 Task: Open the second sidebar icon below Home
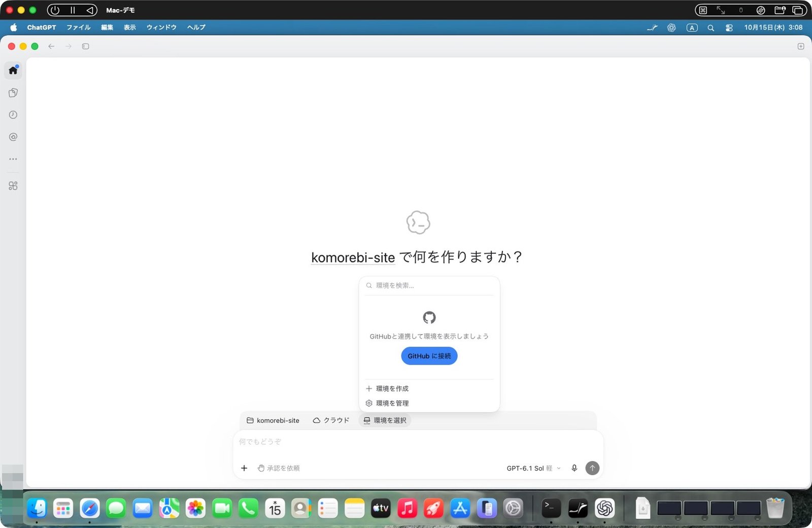13,92
